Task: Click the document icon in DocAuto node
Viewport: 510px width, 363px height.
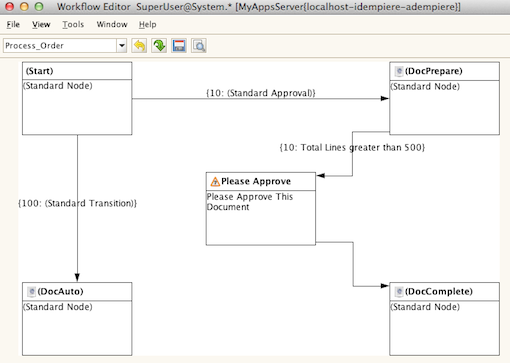Action: (31, 292)
